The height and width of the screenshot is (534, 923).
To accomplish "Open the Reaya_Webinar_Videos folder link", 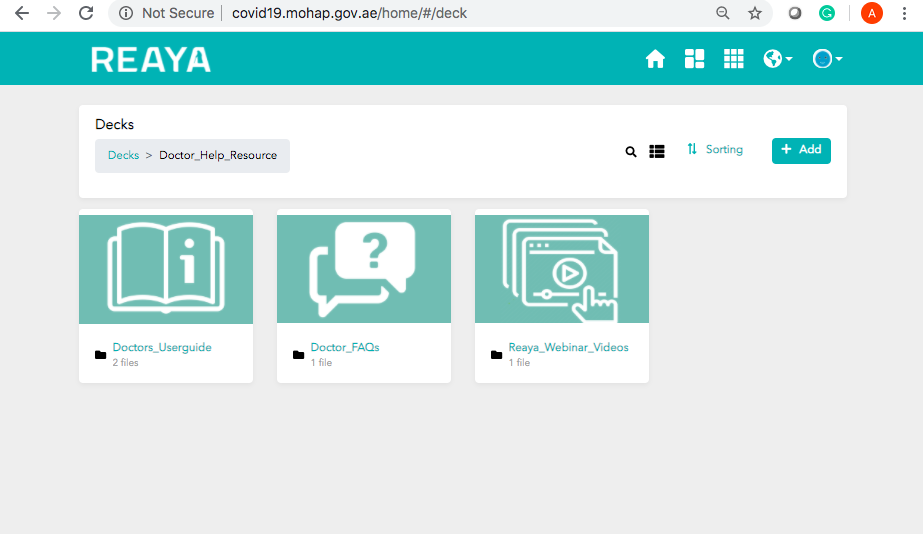I will 568,348.
